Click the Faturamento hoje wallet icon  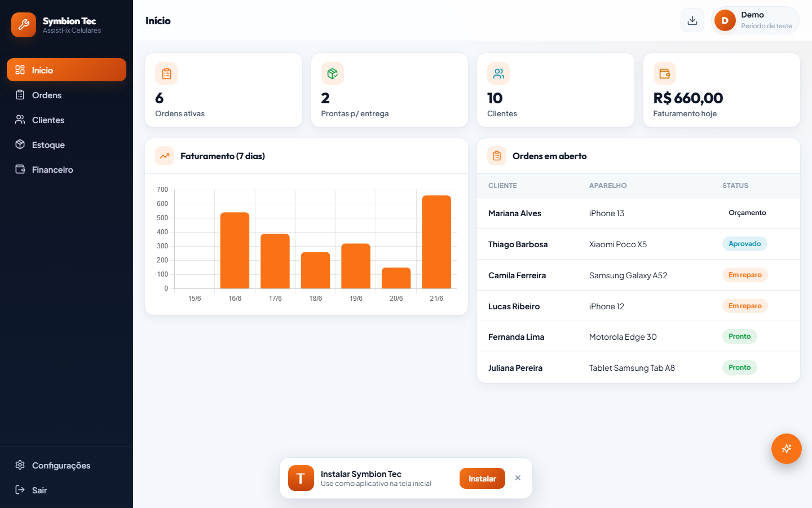coord(665,73)
